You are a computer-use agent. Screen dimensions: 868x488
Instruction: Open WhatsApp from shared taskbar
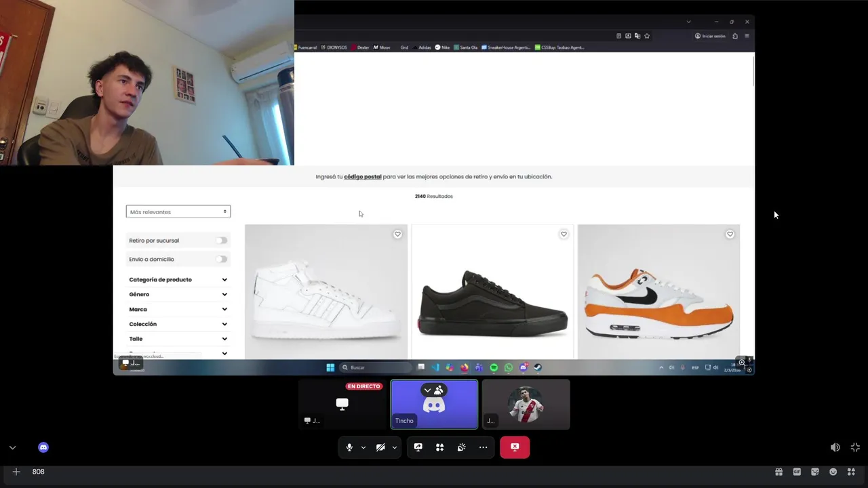click(x=509, y=367)
